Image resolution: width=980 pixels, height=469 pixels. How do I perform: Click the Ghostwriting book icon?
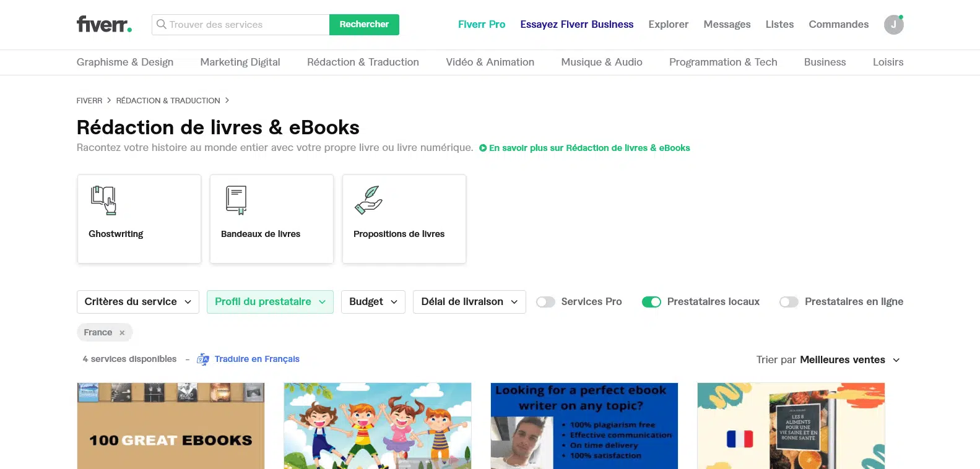[x=104, y=200]
